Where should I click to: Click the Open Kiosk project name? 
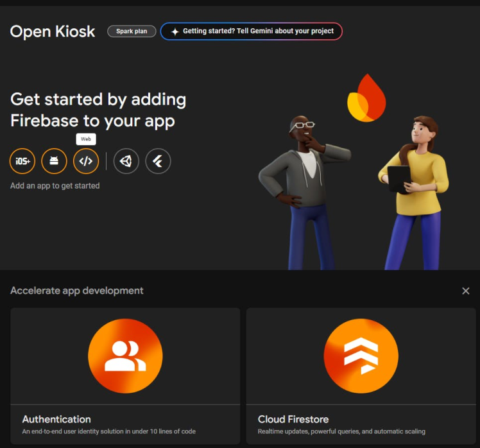coord(53,31)
